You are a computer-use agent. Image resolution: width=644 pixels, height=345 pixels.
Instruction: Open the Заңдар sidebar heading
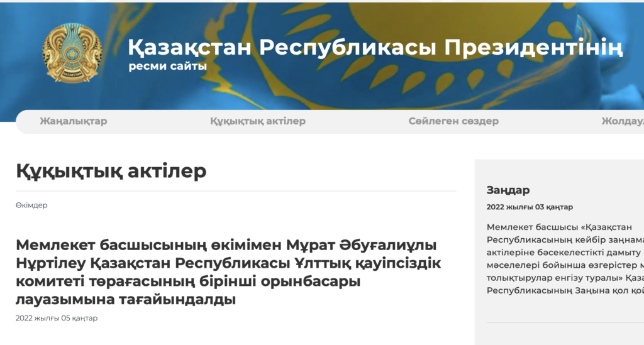pyautogui.click(x=508, y=190)
